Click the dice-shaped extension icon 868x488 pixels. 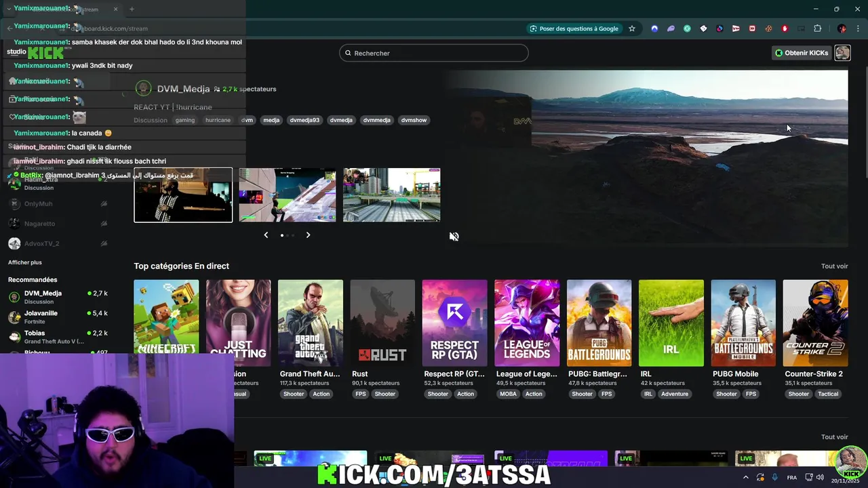[x=703, y=28]
